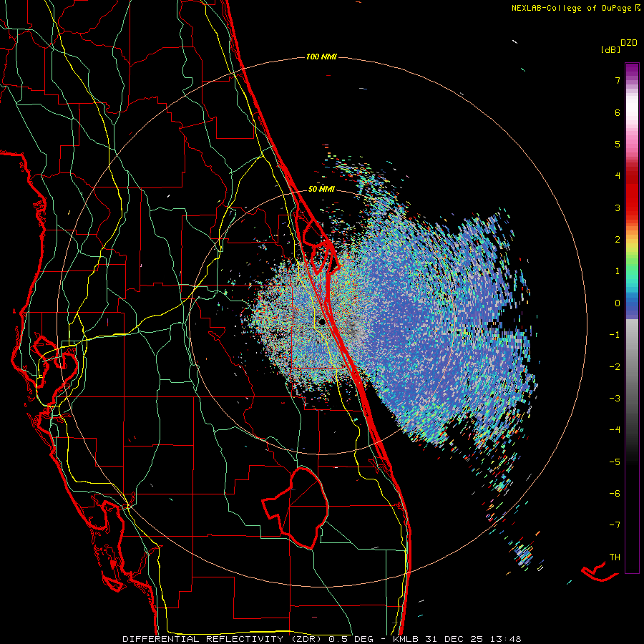
Task: Select the 100 NMI range ring label
Action: pos(321,57)
